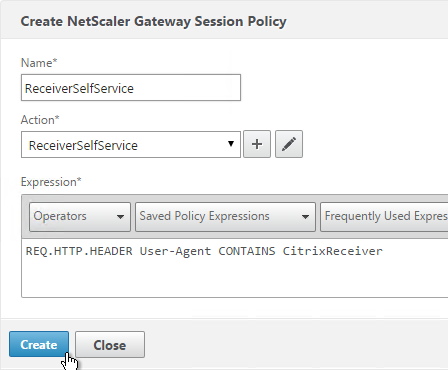This screenshot has width=448, height=370.
Task: Click the Close button
Action: pyautogui.click(x=110, y=344)
